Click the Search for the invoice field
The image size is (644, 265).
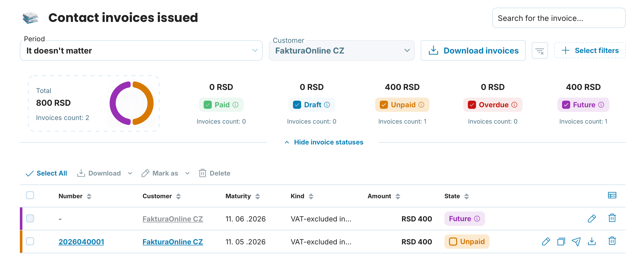coord(559,18)
